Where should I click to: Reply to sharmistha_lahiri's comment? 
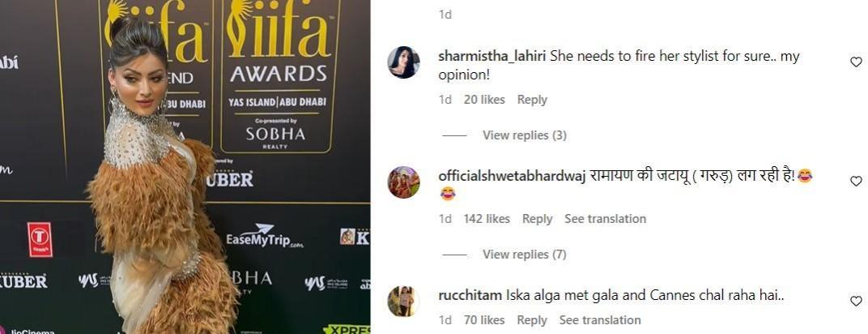tap(532, 100)
